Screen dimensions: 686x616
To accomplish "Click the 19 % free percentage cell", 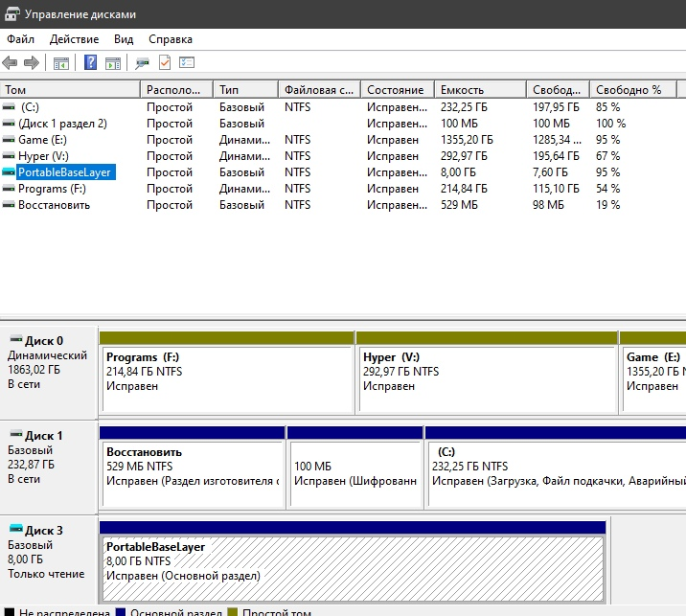I will point(607,205).
